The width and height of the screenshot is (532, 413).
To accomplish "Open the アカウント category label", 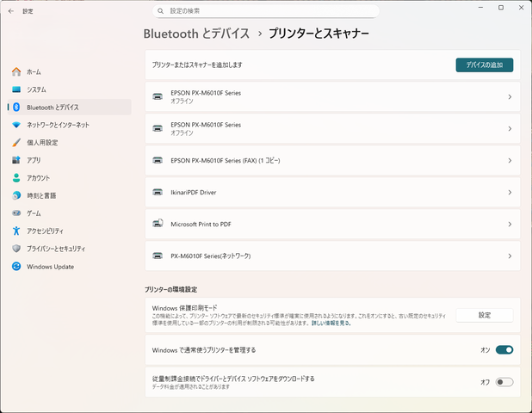I will 39,178.
